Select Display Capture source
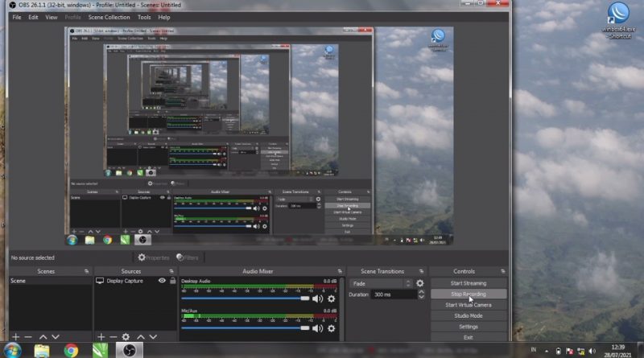 125,281
